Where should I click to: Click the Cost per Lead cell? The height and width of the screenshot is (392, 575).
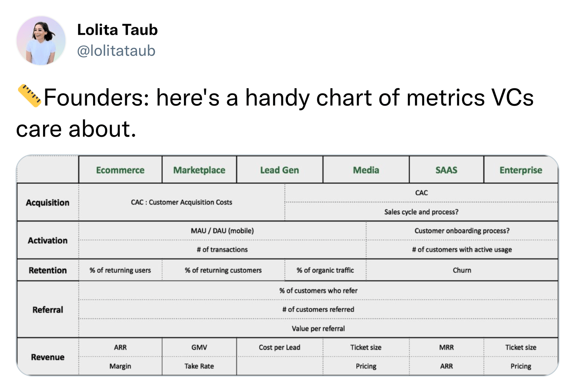point(279,347)
